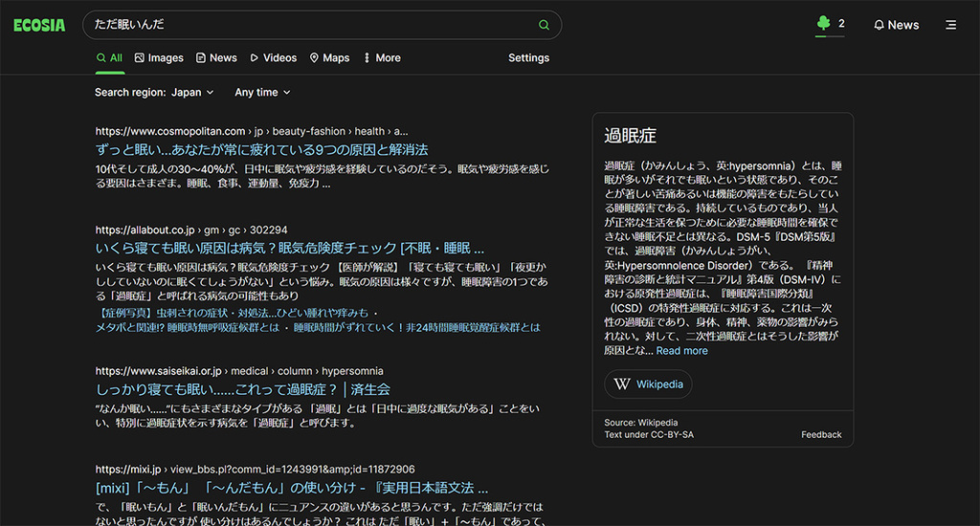Click the search magnifier icon
The width and height of the screenshot is (980, 526).
544,25
